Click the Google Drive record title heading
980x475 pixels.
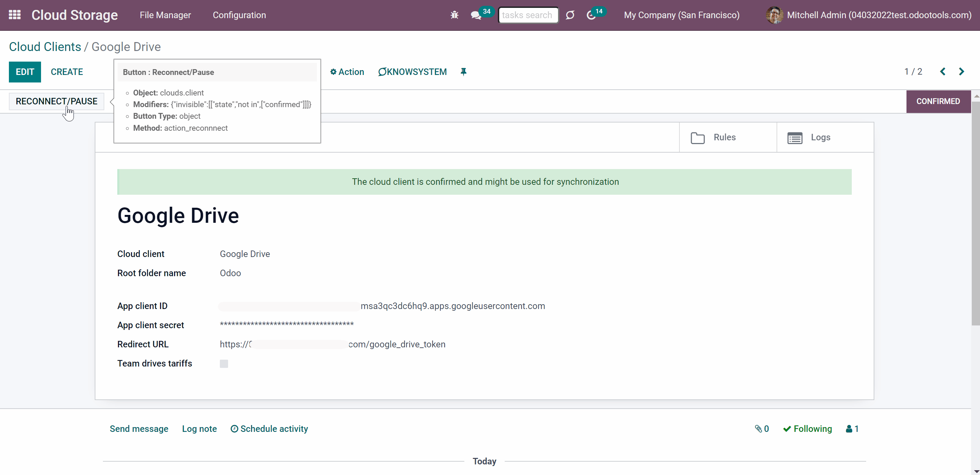(x=178, y=215)
